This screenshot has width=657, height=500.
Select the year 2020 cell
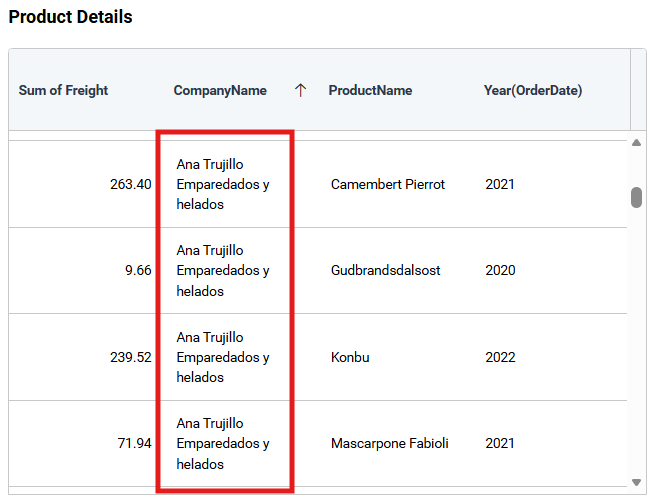[x=501, y=270]
